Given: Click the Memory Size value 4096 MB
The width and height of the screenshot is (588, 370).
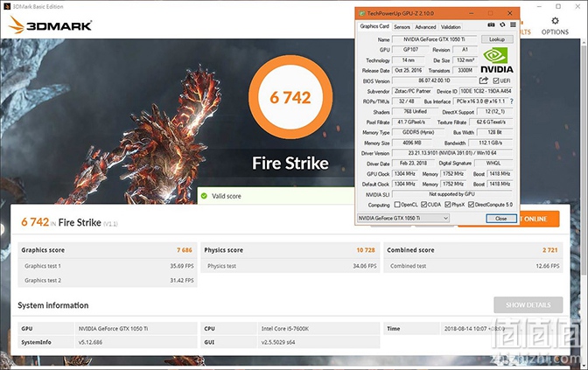Looking at the screenshot, I should tap(412, 143).
